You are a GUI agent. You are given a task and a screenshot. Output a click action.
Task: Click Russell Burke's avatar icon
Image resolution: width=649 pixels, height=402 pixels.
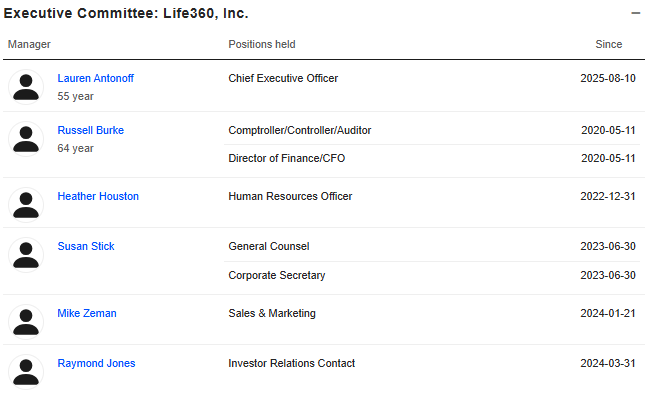26,139
